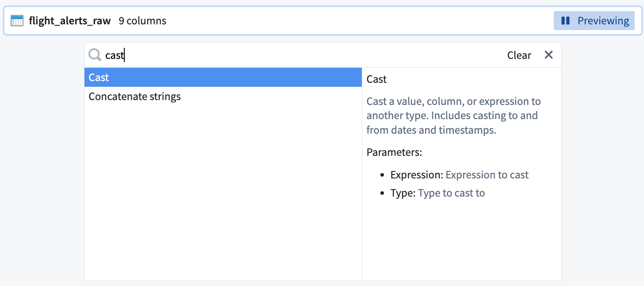
Task: Clear the search text with Clear button
Action: (x=519, y=55)
